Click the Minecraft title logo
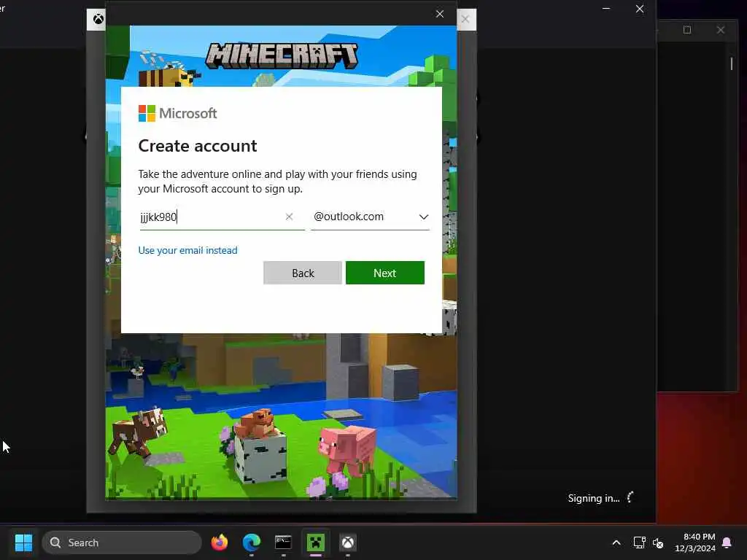 coord(282,55)
